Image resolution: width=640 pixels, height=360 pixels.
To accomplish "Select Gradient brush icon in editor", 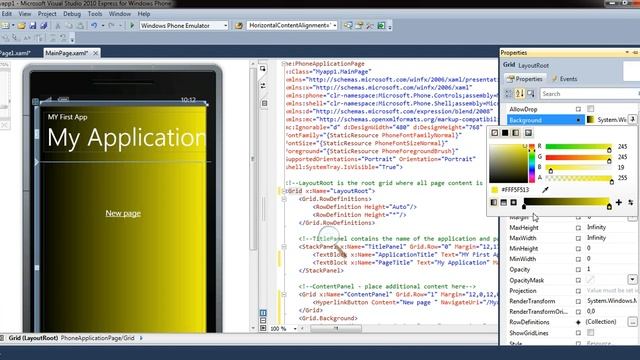I will (516, 133).
